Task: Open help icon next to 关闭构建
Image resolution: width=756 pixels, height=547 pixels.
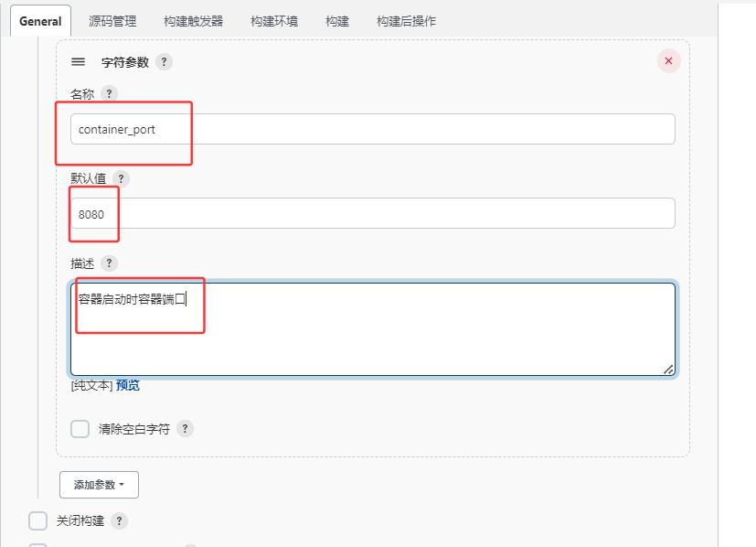Action: pyautogui.click(x=119, y=520)
